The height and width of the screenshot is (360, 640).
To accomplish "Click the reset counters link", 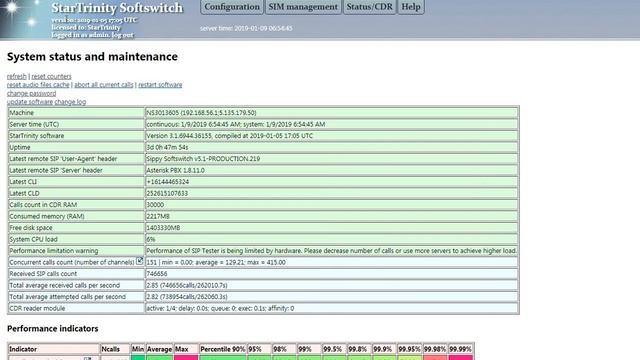I will tap(51, 76).
